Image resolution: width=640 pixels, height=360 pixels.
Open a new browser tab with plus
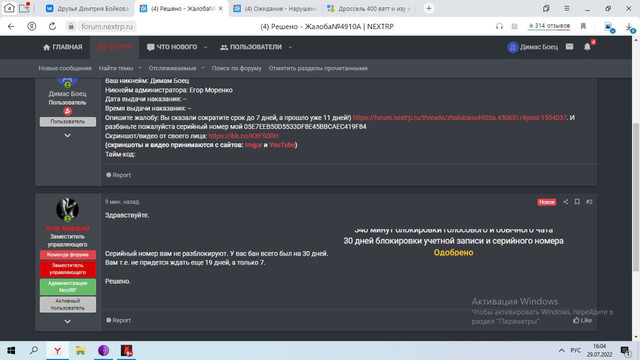click(x=429, y=8)
